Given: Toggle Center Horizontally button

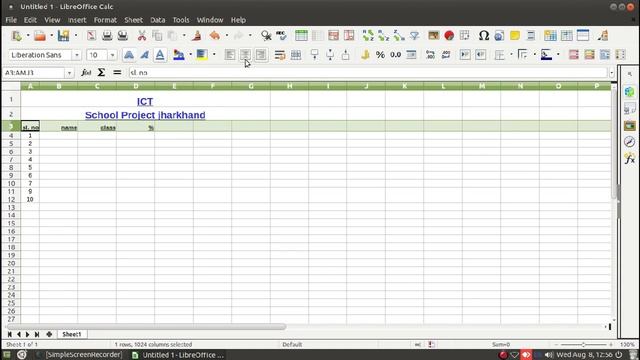Looking at the screenshot, I should (x=245, y=55).
